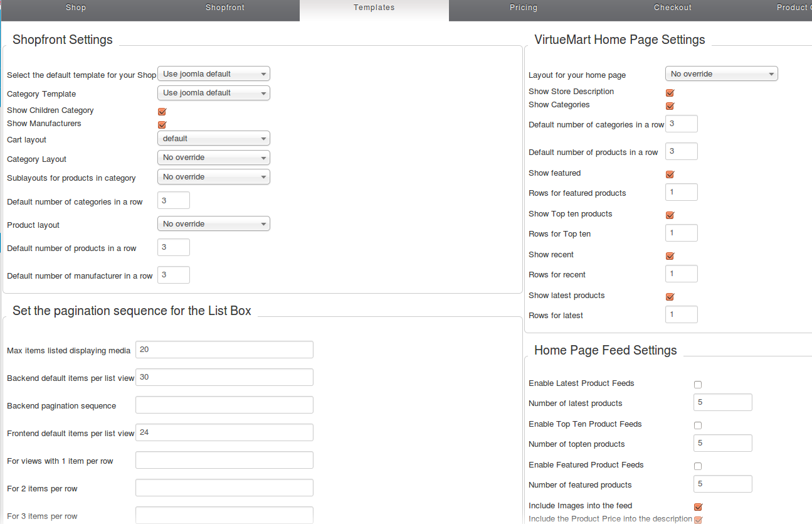Open the Category Layout dropdown

click(214, 158)
